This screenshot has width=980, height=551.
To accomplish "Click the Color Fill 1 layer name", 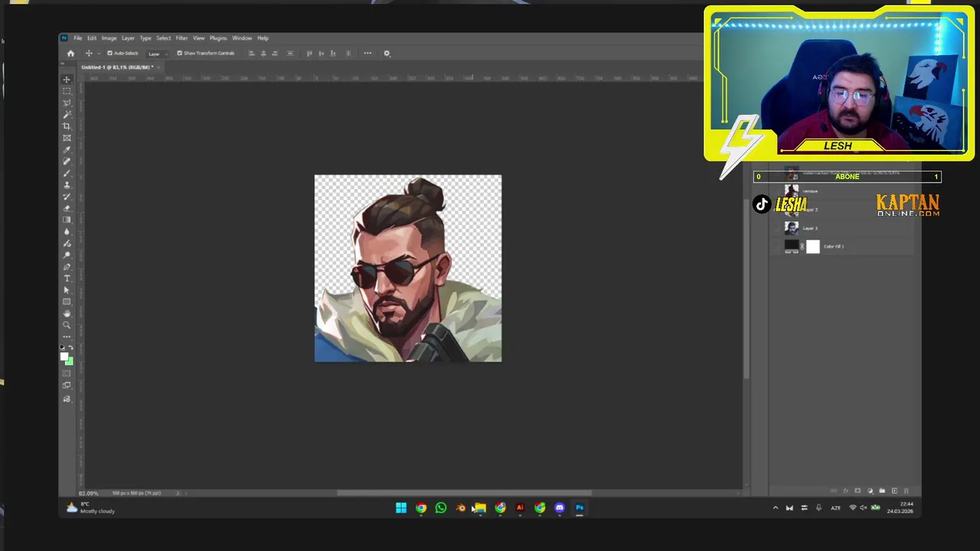I will click(x=834, y=246).
